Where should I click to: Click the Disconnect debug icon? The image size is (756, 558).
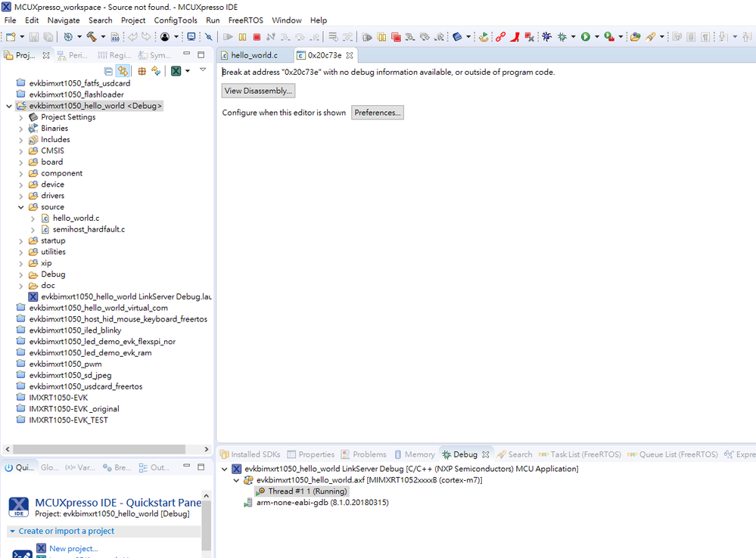tap(271, 36)
